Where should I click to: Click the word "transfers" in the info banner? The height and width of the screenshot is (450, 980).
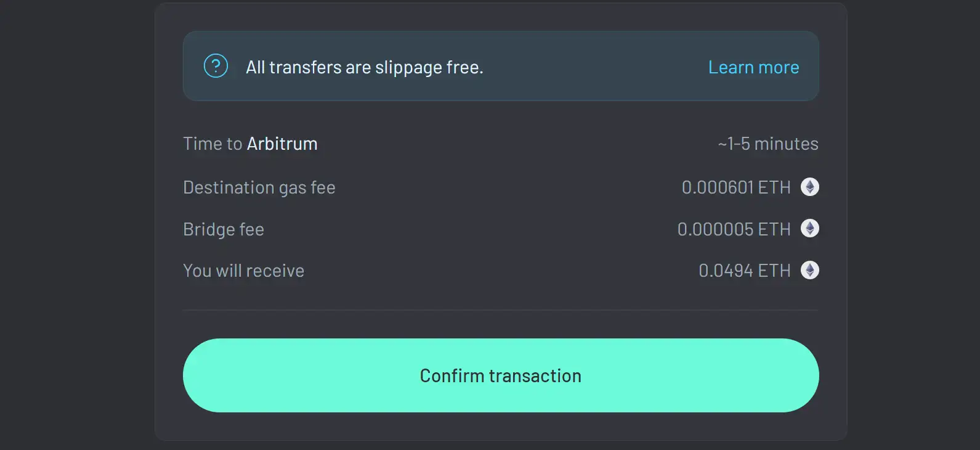[305, 67]
